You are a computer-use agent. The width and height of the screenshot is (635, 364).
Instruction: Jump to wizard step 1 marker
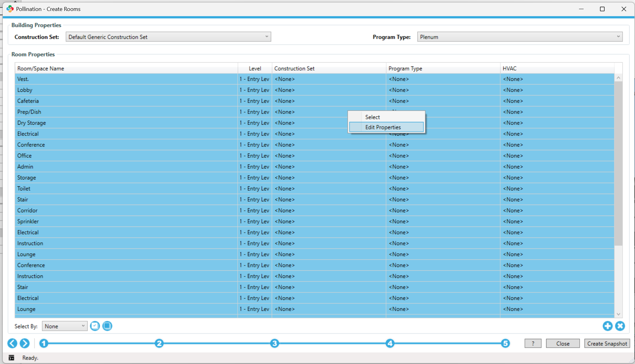coord(44,343)
